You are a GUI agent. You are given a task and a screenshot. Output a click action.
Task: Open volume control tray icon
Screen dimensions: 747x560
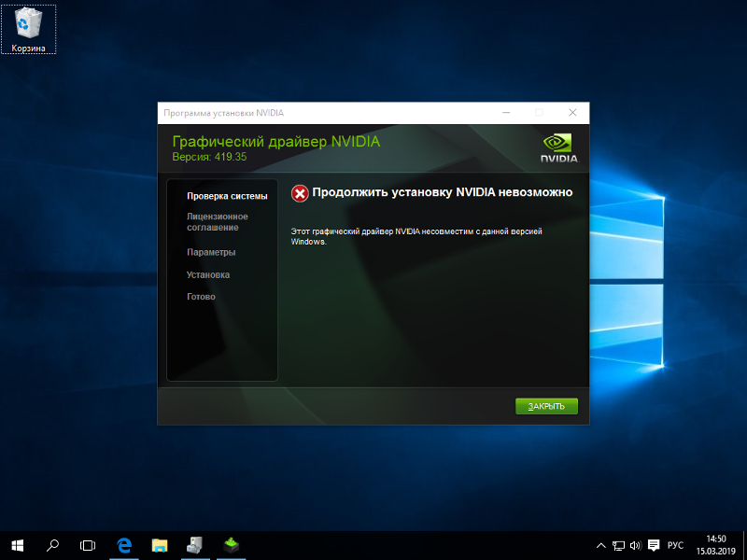tap(636, 546)
